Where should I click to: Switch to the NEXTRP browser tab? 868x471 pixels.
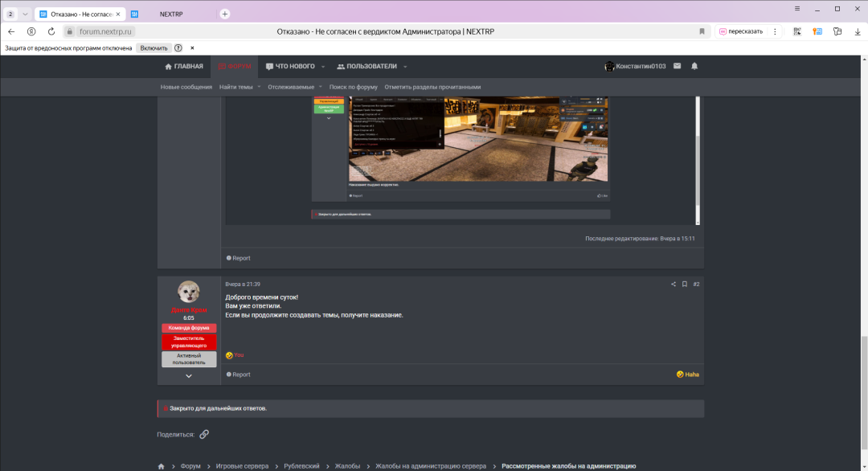click(171, 14)
